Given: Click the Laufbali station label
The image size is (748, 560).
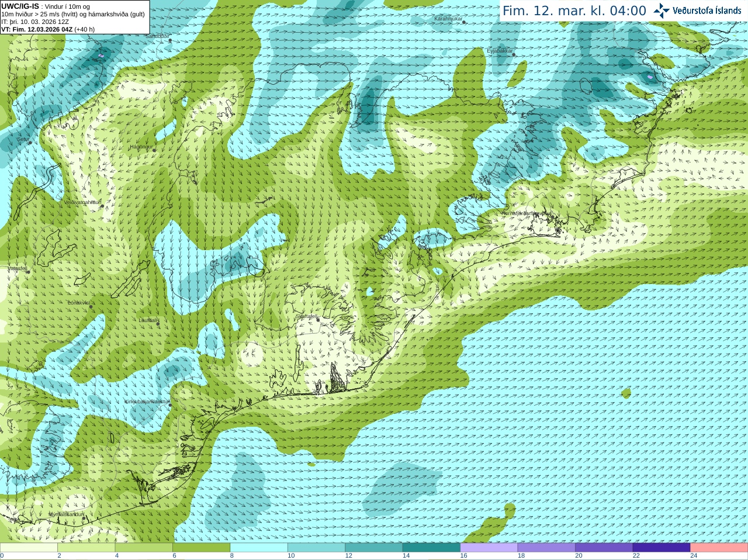Looking at the screenshot, I should [x=148, y=320].
